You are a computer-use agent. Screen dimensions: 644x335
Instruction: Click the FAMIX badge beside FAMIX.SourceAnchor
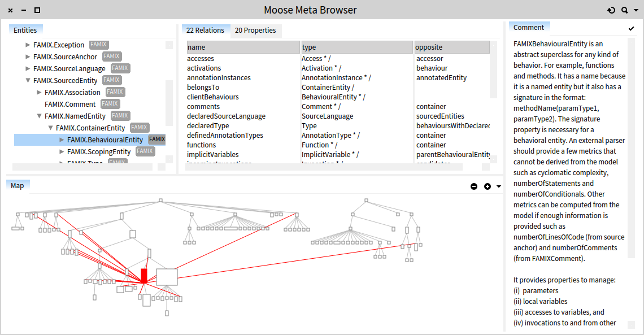click(x=111, y=56)
